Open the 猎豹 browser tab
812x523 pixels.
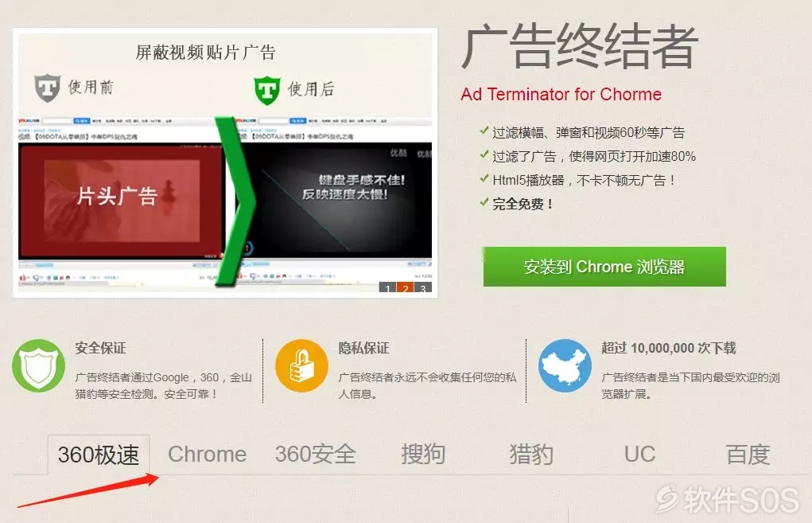pos(531,454)
